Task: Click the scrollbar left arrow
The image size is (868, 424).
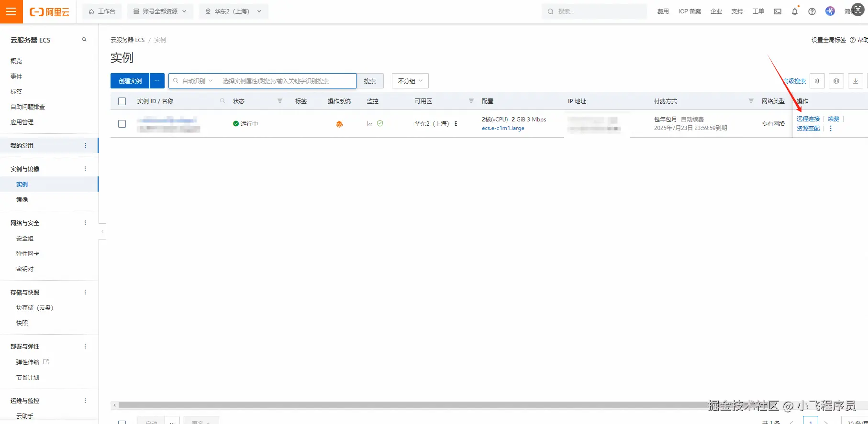Action: [x=114, y=405]
